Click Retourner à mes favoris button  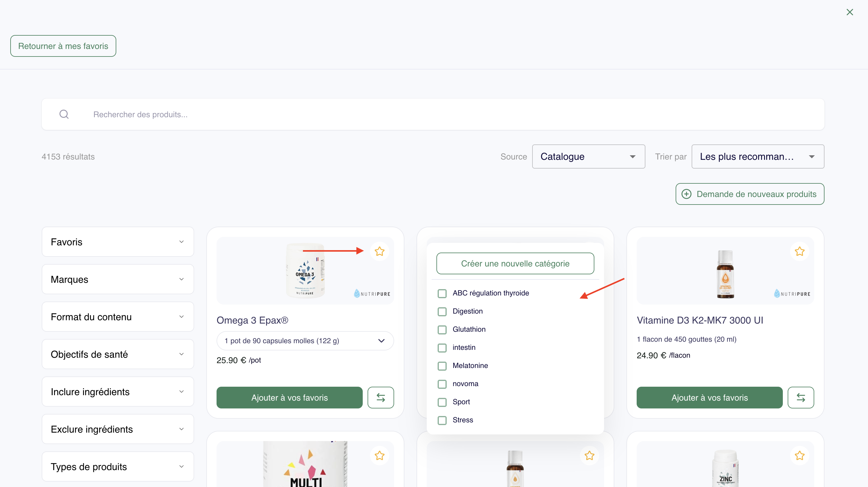pos(63,46)
